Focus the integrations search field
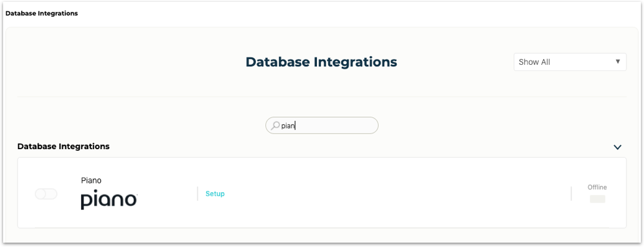This screenshot has height=247, width=644. click(x=321, y=125)
